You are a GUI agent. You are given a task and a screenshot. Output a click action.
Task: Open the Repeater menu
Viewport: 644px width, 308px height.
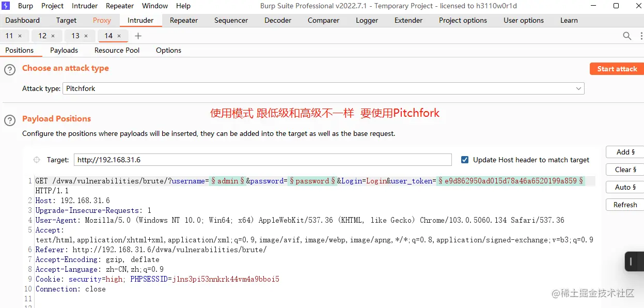tap(120, 6)
